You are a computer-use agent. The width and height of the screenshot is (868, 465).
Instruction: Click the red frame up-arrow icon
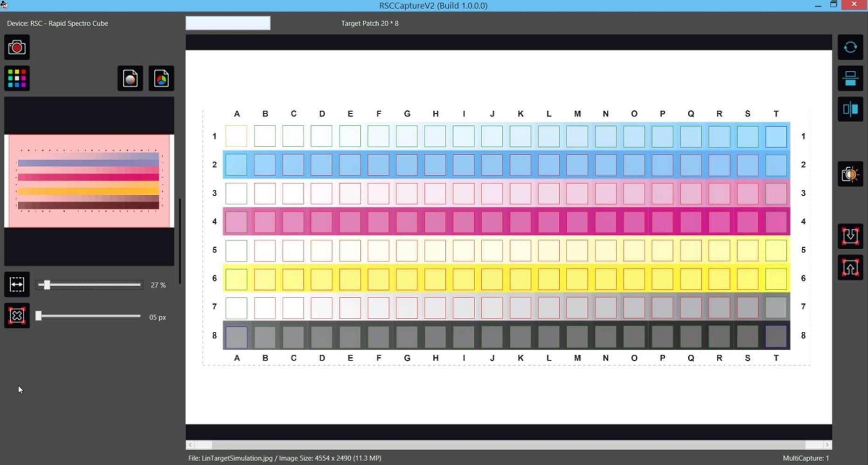[x=850, y=267]
